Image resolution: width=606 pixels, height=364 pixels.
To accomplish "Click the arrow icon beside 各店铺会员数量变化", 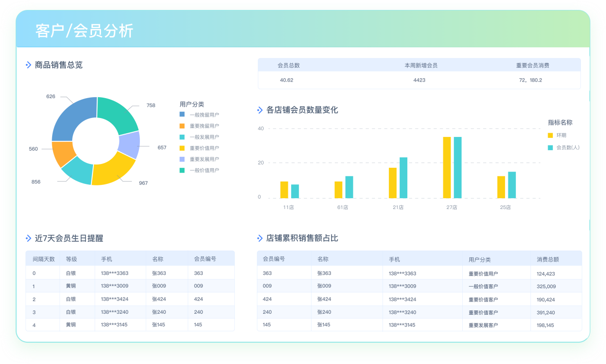I will pyautogui.click(x=260, y=110).
